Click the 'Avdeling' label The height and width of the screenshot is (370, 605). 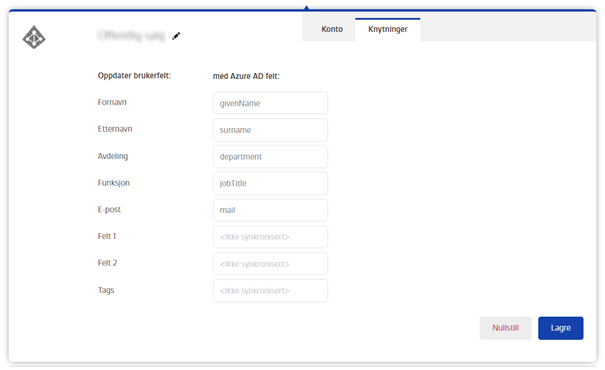point(113,156)
